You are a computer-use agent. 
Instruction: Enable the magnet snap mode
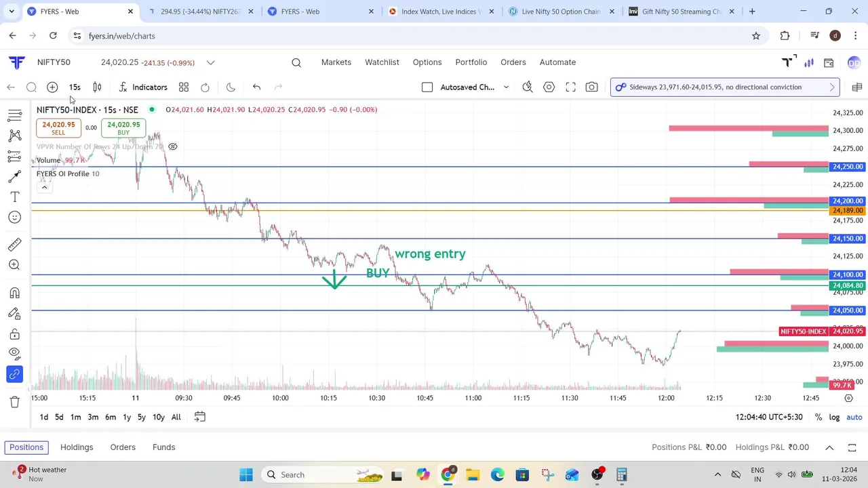coord(14,293)
